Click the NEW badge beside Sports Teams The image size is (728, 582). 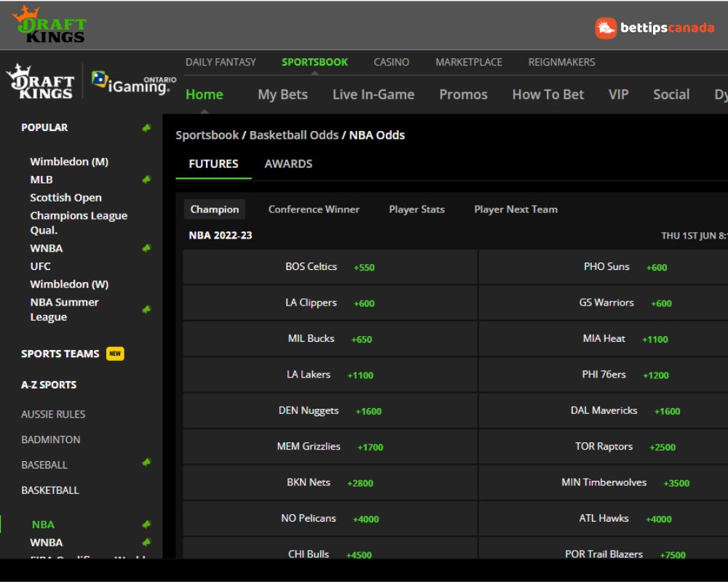[115, 354]
